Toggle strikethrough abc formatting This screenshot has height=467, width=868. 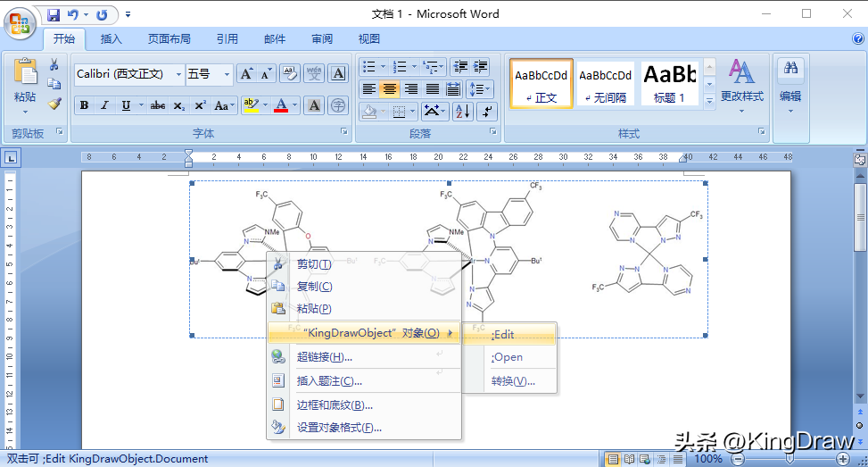click(157, 105)
